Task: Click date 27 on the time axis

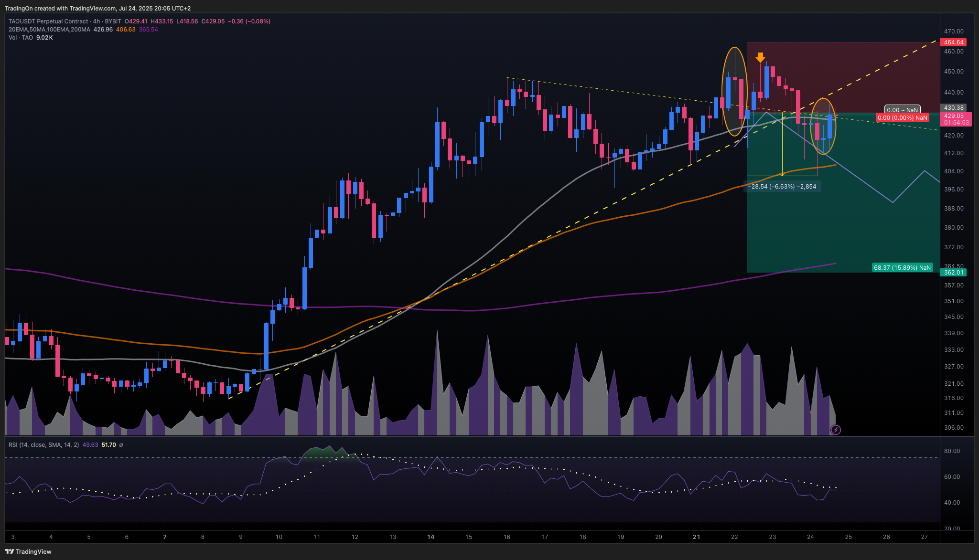Action: [925, 537]
